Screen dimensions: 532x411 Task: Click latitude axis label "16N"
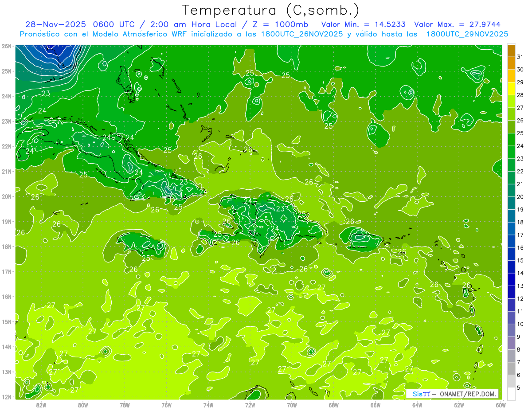click(x=7, y=297)
